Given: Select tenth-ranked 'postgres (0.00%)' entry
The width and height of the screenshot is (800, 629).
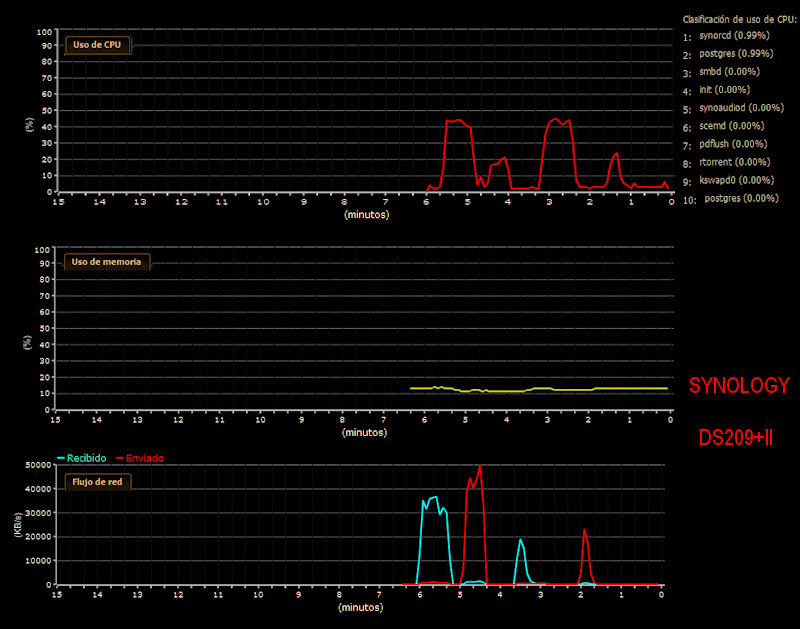Looking at the screenshot, I should (x=742, y=198).
